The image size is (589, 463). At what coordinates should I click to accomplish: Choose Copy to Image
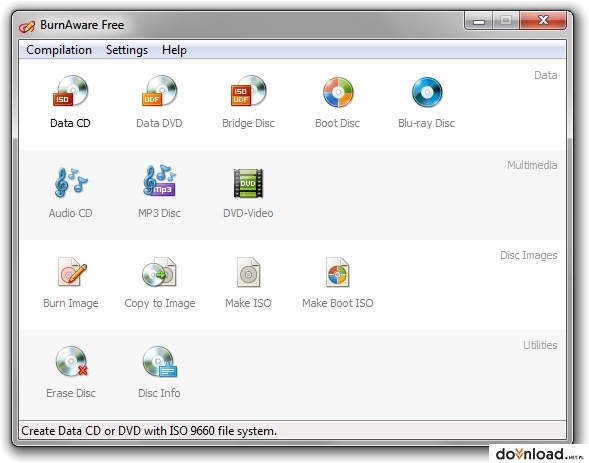tap(159, 272)
